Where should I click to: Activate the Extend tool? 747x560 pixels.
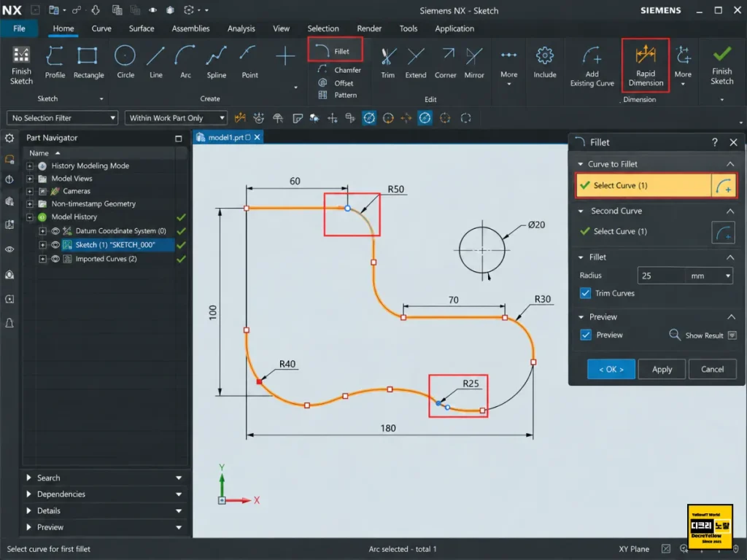coord(415,63)
